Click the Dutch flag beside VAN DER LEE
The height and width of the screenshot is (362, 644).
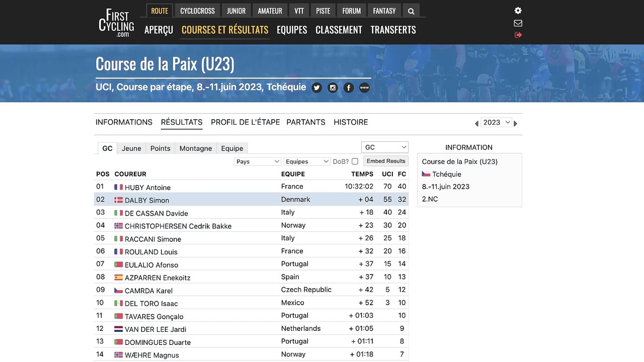click(118, 329)
